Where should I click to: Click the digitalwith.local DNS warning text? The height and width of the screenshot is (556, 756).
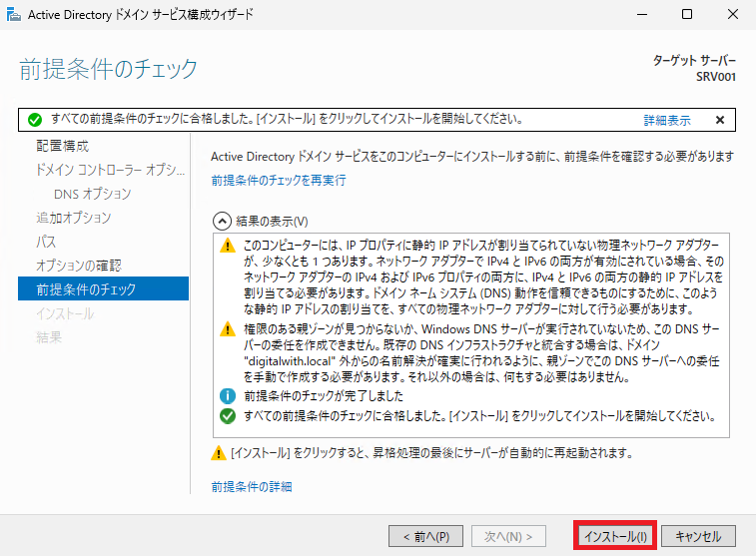pos(481,352)
